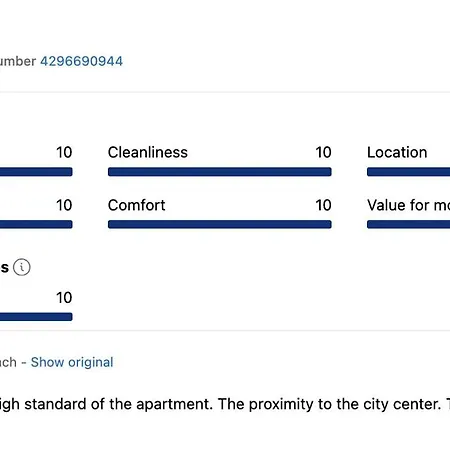The width and height of the screenshot is (450, 450).
Task: Click the Comfort rating bar
Action: point(220,224)
